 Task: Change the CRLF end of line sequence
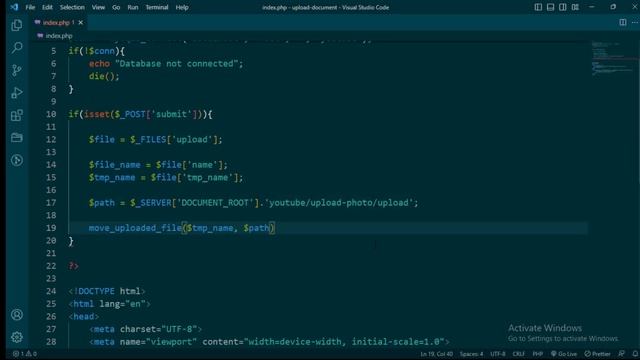point(519,354)
